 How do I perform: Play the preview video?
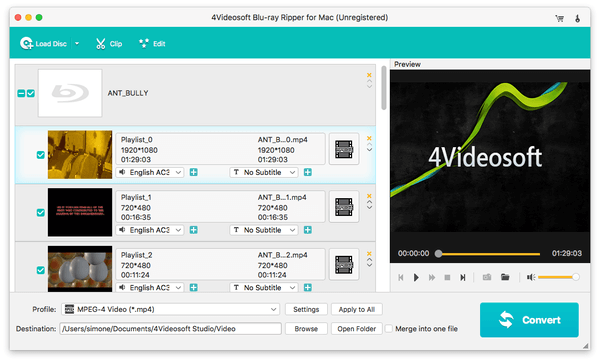point(416,277)
